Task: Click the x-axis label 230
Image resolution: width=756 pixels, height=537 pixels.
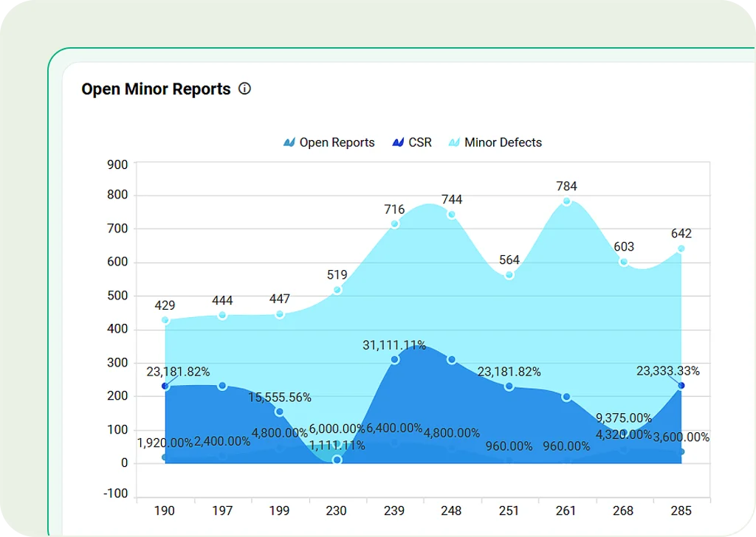Action: pyautogui.click(x=337, y=511)
